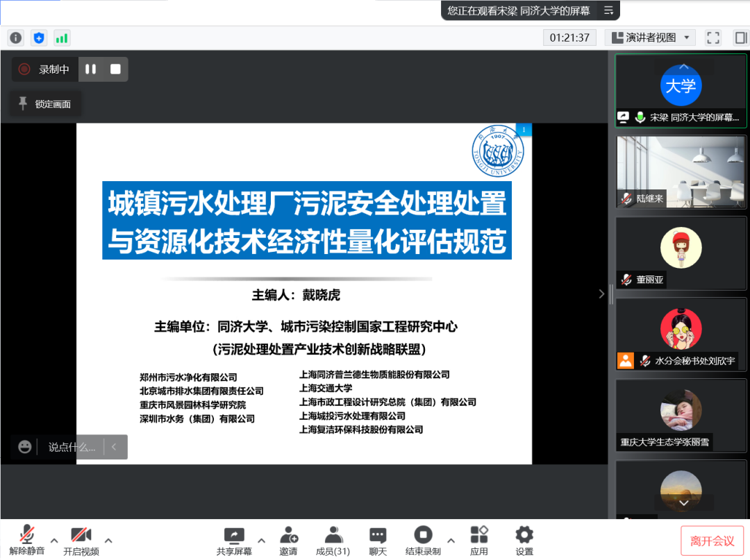Click the blue security shield icon
The height and width of the screenshot is (560, 750).
click(39, 37)
